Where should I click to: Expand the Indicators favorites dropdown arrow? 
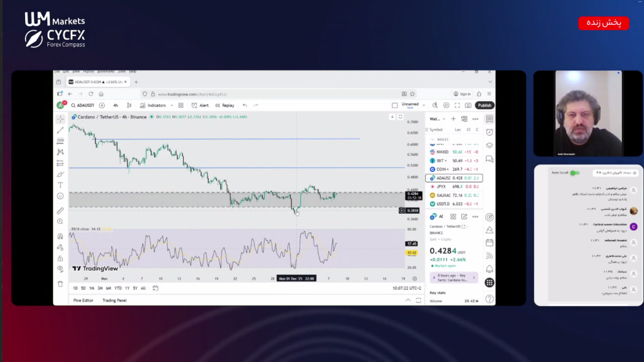(172, 106)
